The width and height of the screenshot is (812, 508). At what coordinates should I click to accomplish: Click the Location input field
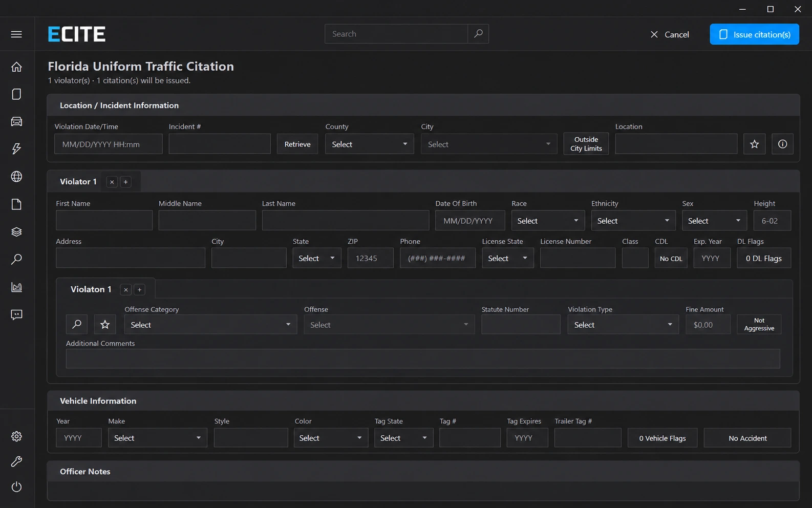coord(676,144)
